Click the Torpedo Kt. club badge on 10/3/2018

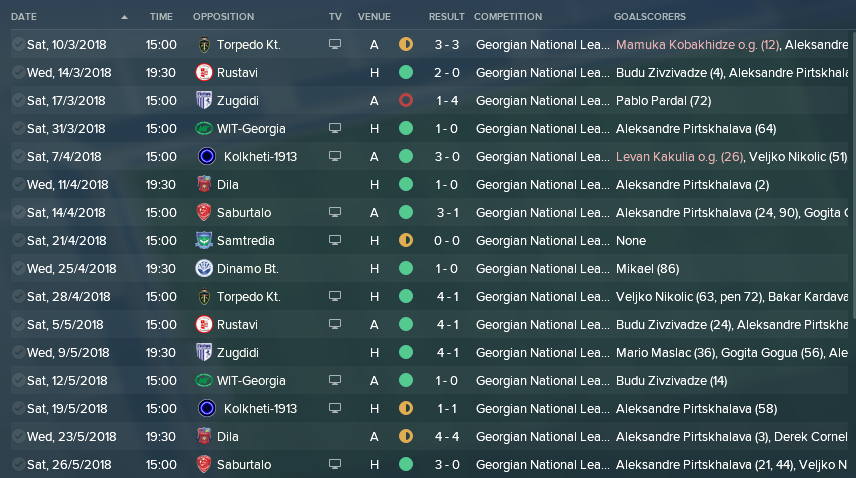coord(204,45)
